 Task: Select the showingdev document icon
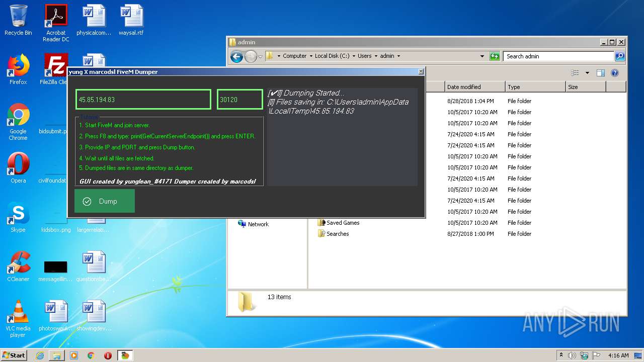point(94,316)
